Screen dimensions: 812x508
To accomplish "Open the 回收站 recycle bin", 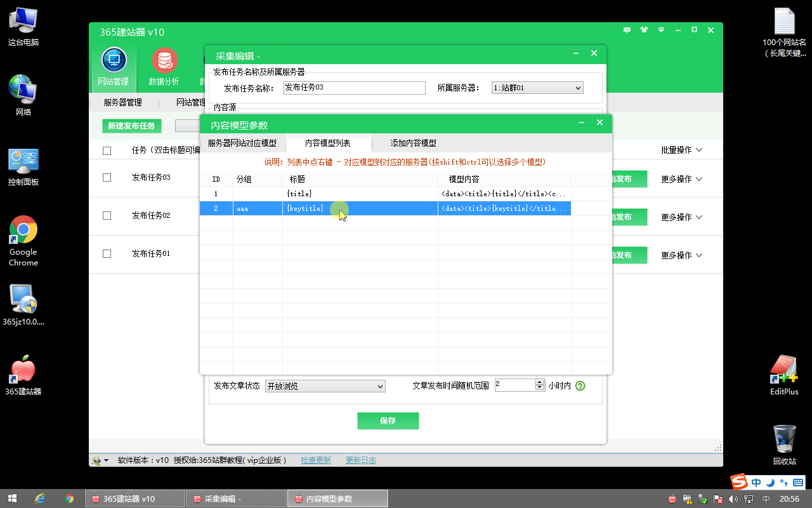I will click(785, 444).
